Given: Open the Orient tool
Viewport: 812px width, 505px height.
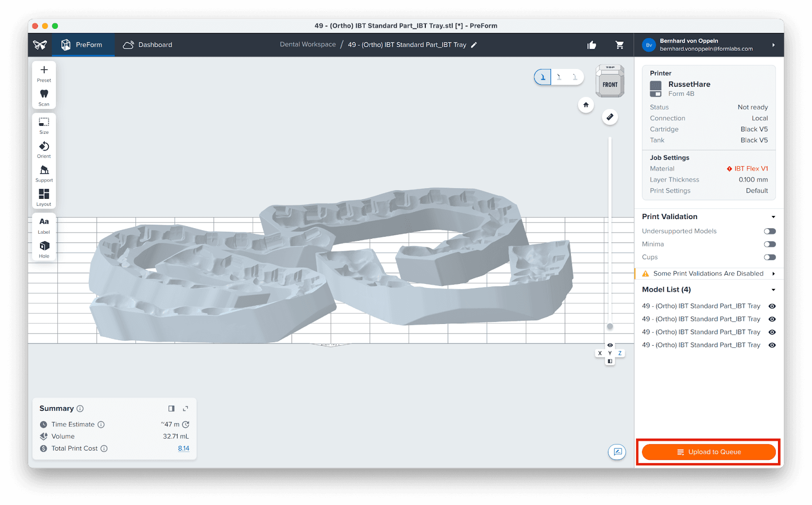Looking at the screenshot, I should click(44, 148).
